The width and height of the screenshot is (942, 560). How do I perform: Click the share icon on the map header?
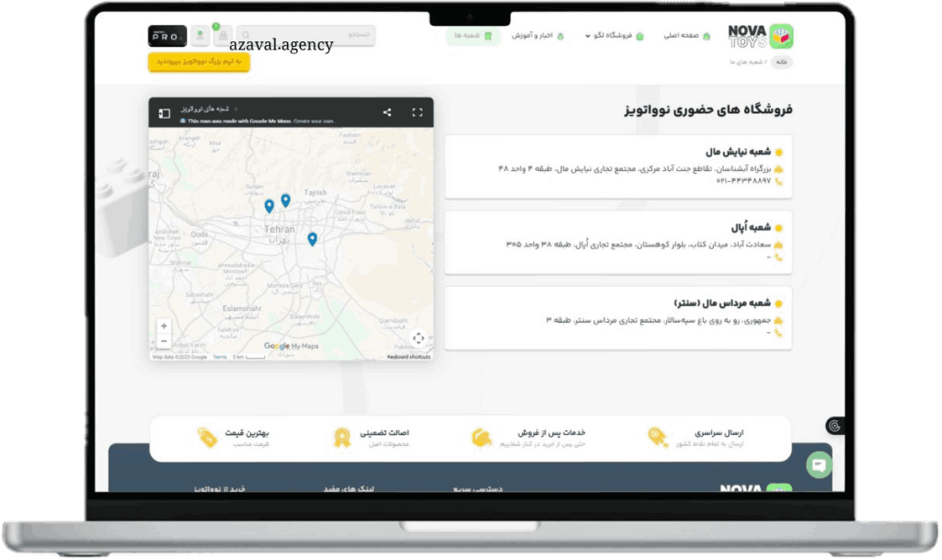click(386, 110)
